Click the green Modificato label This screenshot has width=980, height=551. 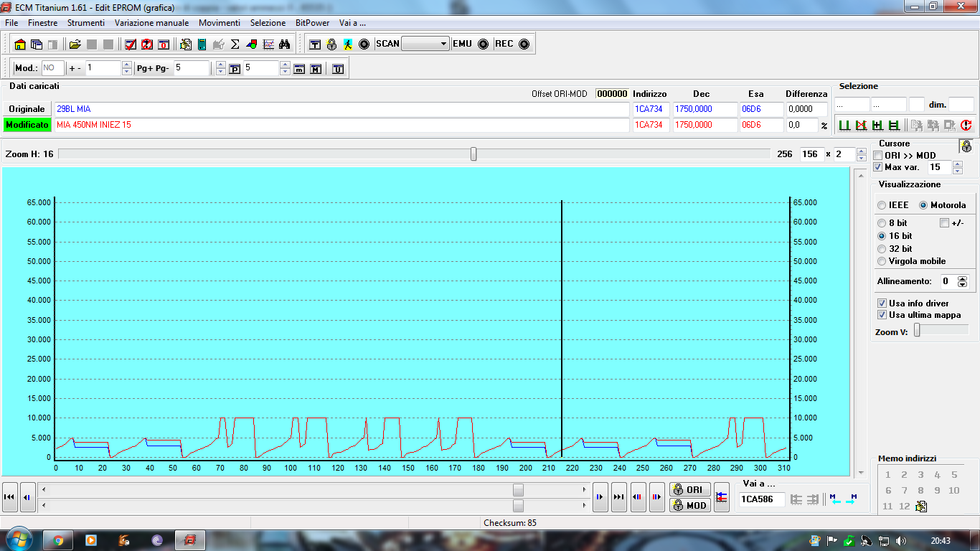point(27,125)
